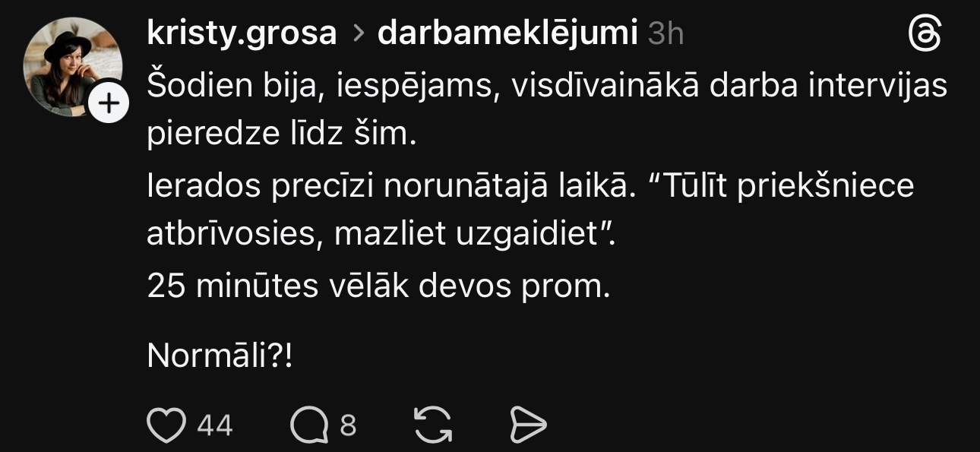Image resolution: width=980 pixels, height=452 pixels.
Task: Repost using the circular arrows icon
Action: click(x=433, y=425)
